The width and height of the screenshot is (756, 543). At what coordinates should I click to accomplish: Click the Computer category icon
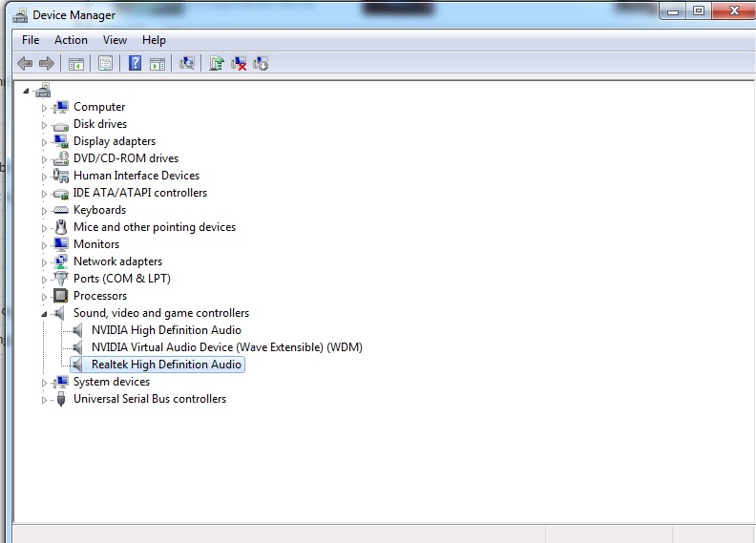click(x=61, y=107)
